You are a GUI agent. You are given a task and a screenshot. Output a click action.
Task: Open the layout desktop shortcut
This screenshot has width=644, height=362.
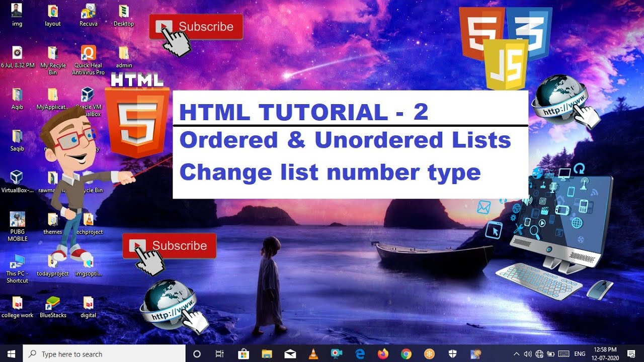pos(53,15)
